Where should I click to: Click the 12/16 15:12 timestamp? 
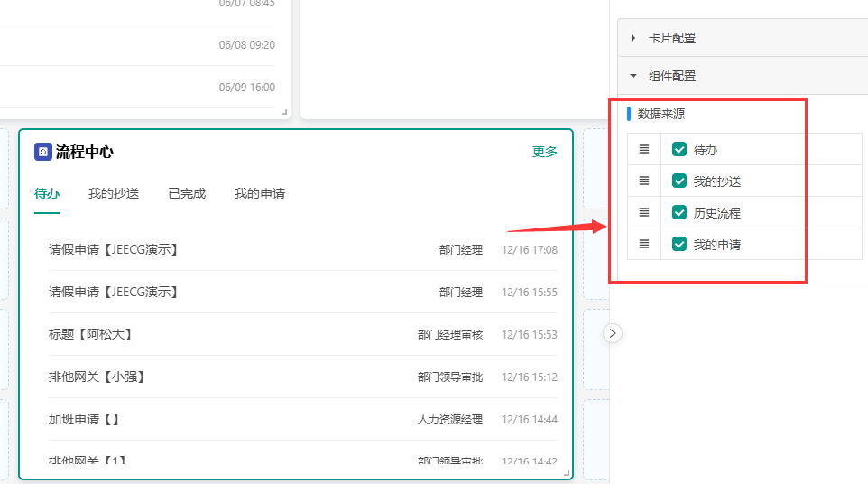[530, 377]
